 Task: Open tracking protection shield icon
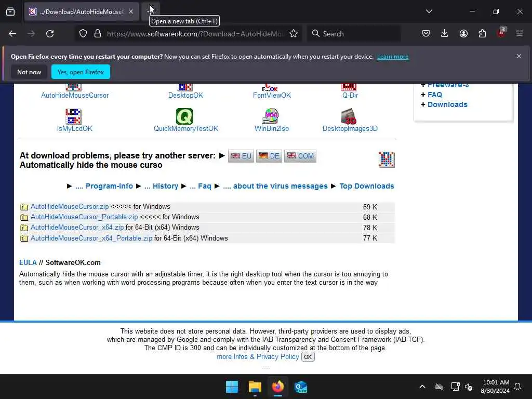83,34
